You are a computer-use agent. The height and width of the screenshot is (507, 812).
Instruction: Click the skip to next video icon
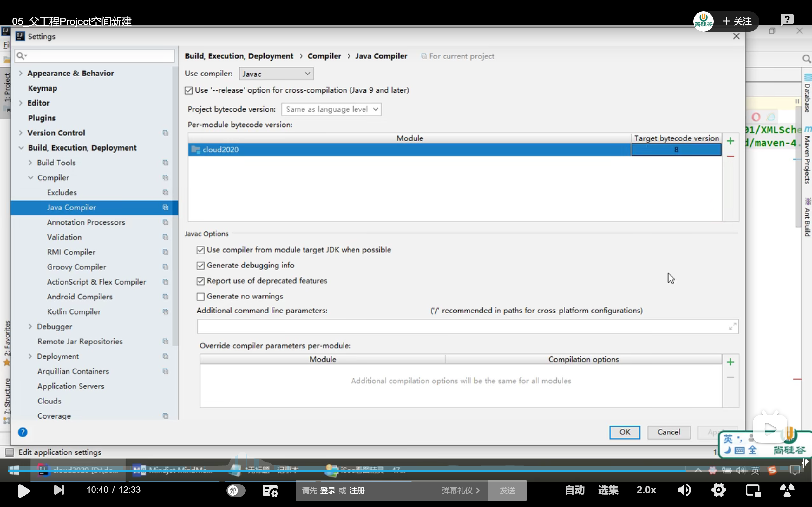pos(59,490)
